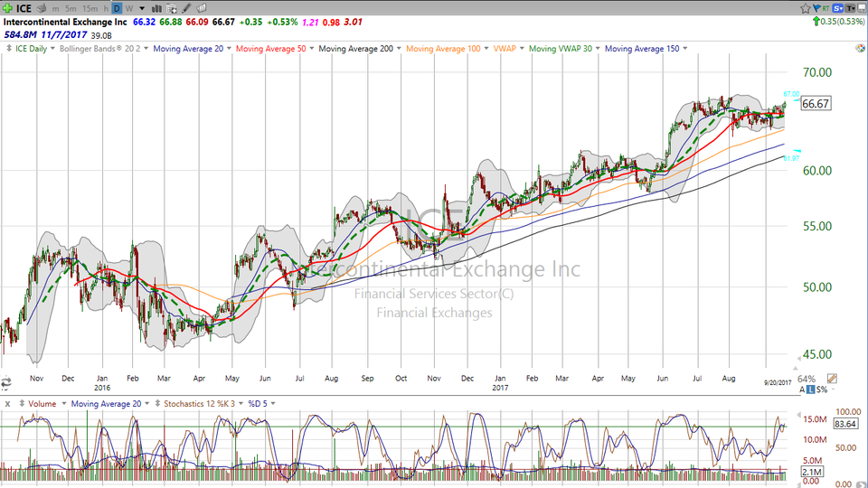This screenshot has width=868, height=488.
Task: Open the VWAP indicator dropdown
Action: 522,49
